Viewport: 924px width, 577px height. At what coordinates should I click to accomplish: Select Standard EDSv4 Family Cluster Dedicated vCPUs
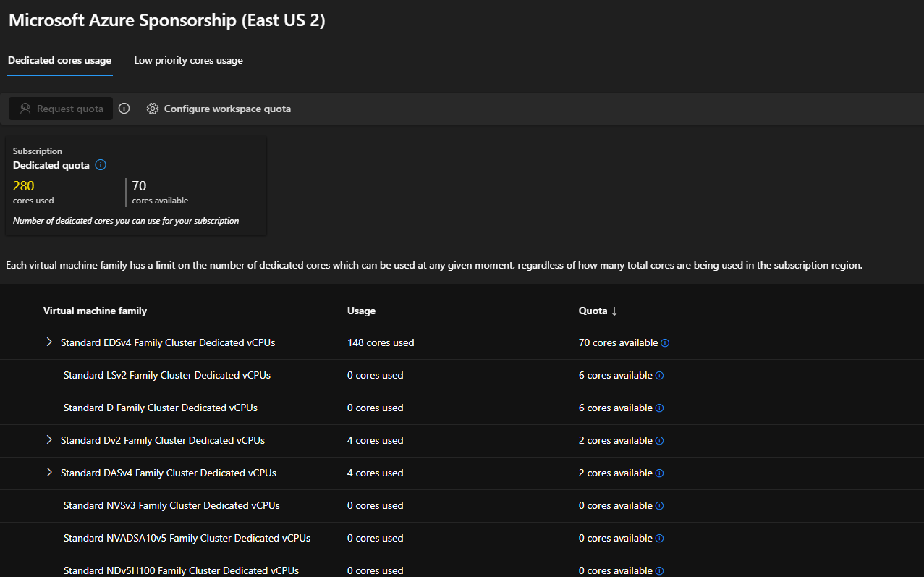(168, 342)
